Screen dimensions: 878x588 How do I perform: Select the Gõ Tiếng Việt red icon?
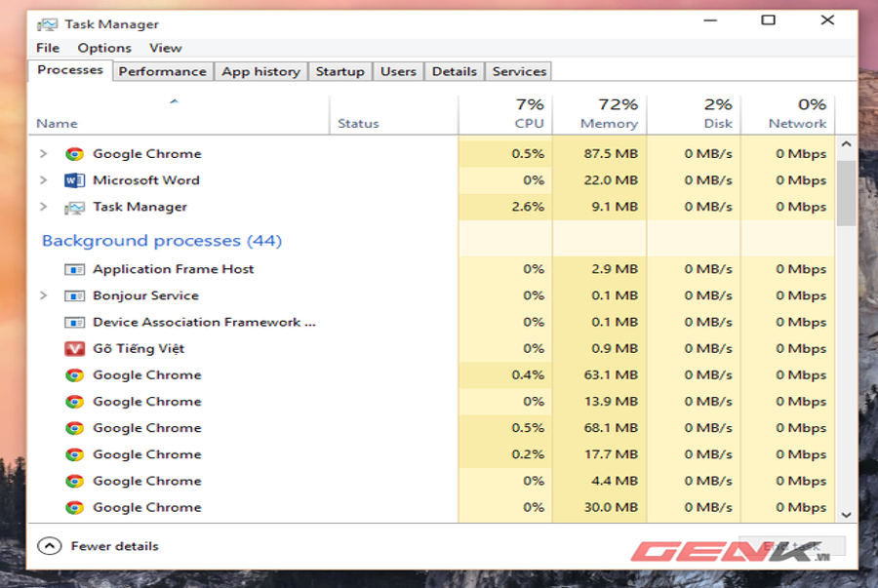pos(74,348)
